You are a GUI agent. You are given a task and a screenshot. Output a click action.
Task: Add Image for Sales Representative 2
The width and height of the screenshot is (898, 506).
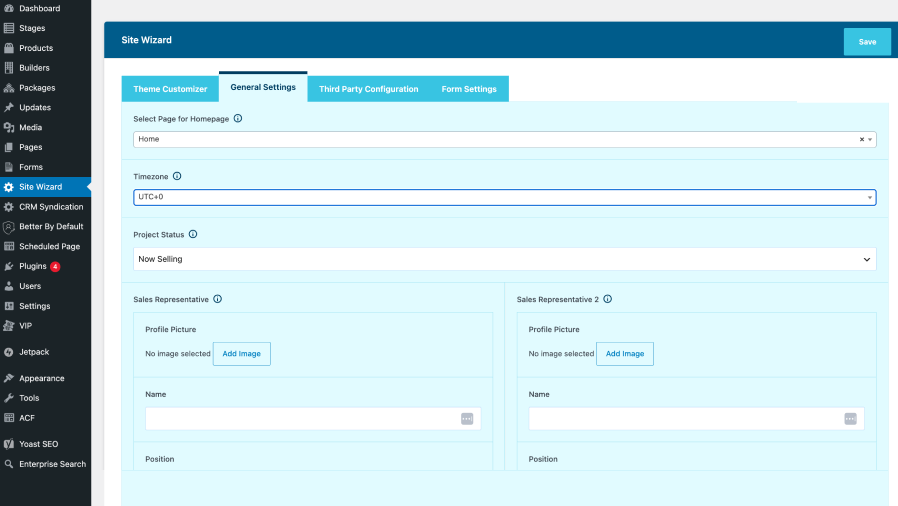(x=625, y=354)
